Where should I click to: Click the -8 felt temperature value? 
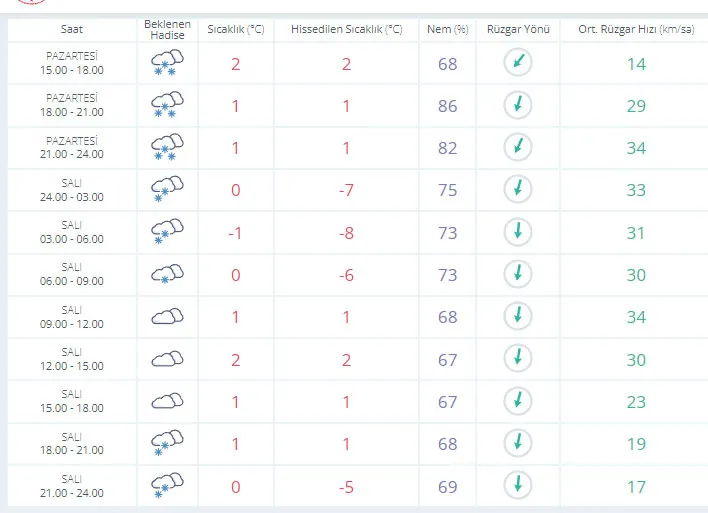346,233
